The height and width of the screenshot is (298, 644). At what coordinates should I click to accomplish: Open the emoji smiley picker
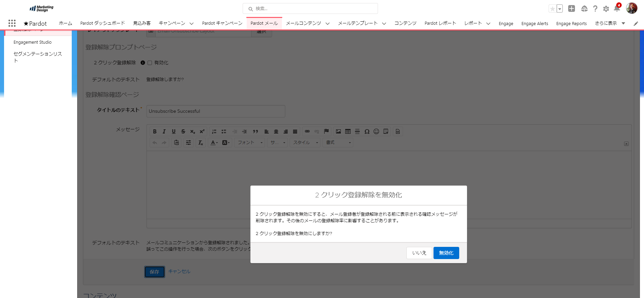point(376,131)
